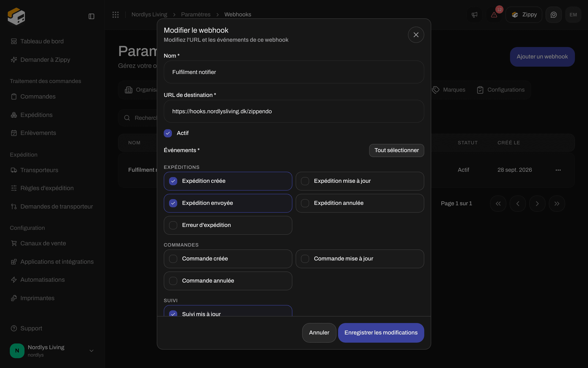Image resolution: width=588 pixels, height=368 pixels.
Task: Expand Nordlys Living organization switcher chevron
Action: [x=91, y=351]
